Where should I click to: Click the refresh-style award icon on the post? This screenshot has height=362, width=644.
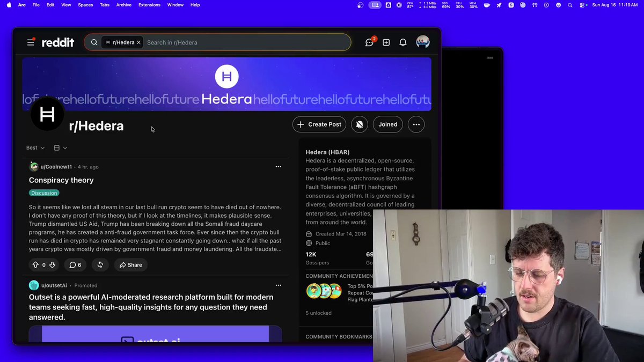click(100, 265)
